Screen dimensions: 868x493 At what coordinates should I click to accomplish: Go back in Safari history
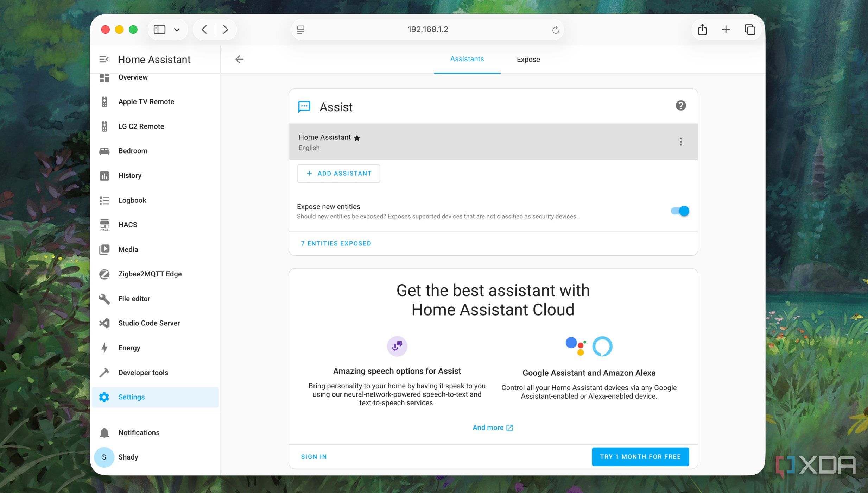coord(204,30)
